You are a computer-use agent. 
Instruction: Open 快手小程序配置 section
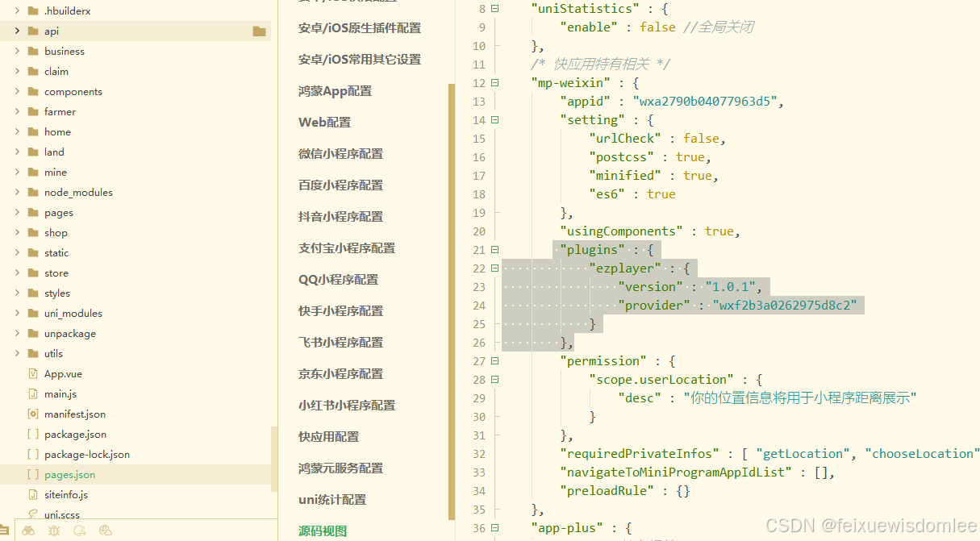pos(341,311)
